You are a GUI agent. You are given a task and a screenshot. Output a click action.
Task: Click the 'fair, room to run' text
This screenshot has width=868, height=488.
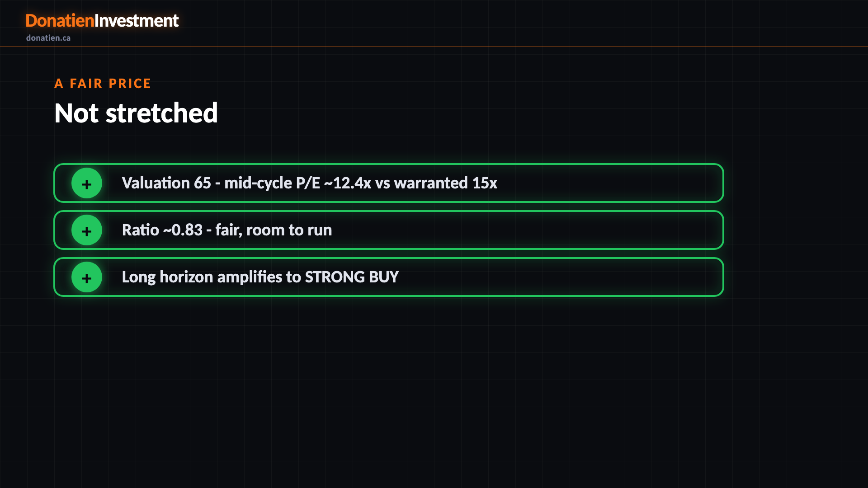click(274, 230)
